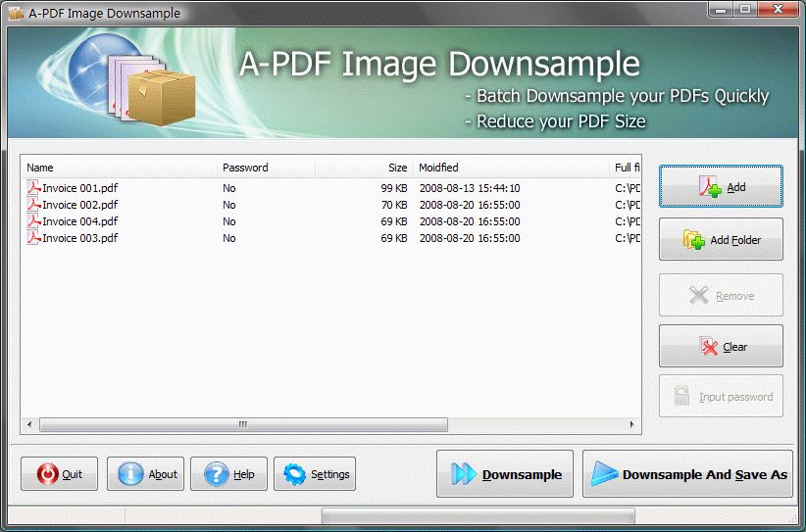Click the PDF icon of Invoice 003.pdf
This screenshot has width=806, height=532.
33,238
